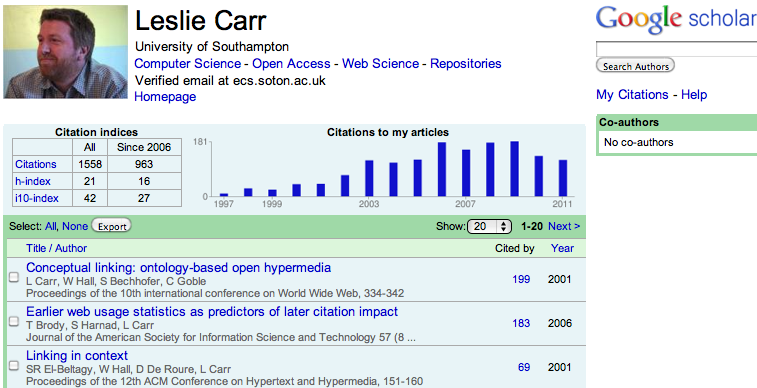Open the 199 cited-by count
The image size is (757, 388).
coord(521,279)
